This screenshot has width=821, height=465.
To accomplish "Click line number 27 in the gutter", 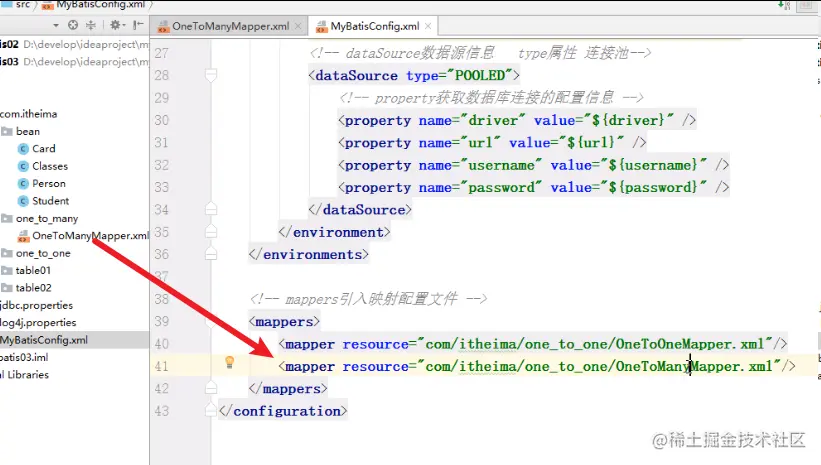I will coord(162,53).
